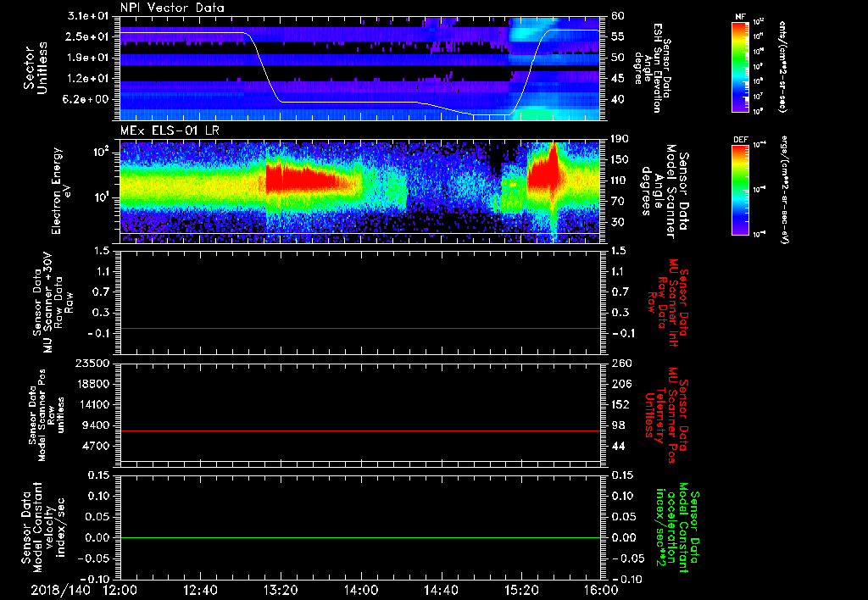Click the red MU Scanner Pos telemetry line
The height and width of the screenshot is (600, 868).
tap(359, 431)
